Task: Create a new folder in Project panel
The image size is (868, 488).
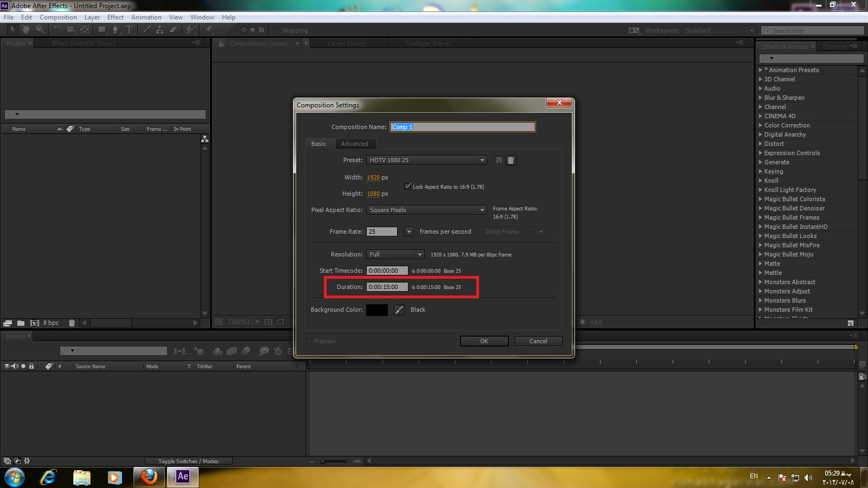Action: tap(21, 323)
